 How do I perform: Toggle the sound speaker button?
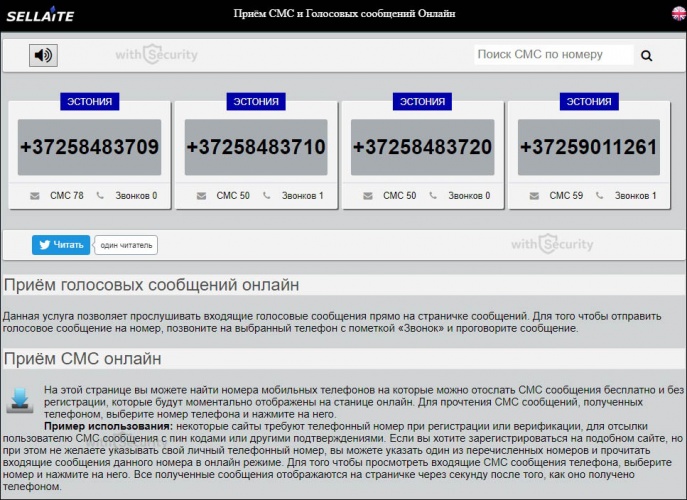pos(43,56)
